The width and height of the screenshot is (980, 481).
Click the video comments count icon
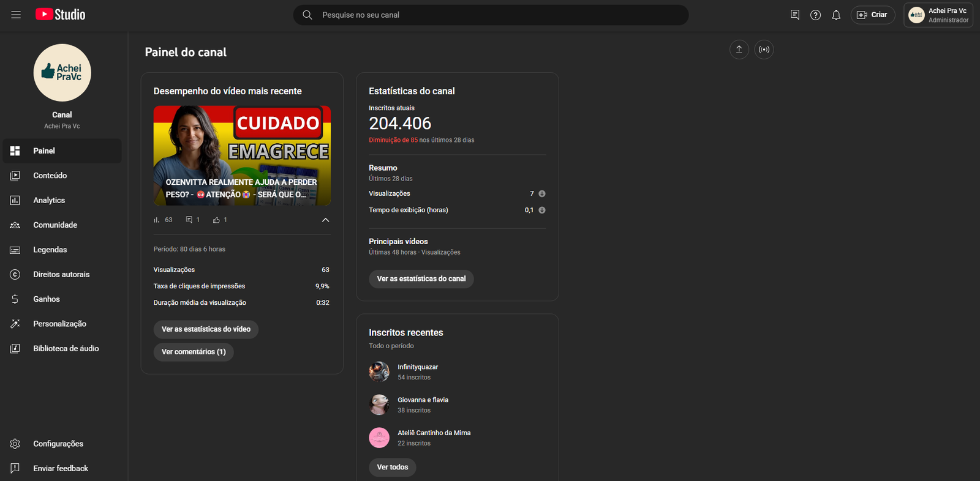189,220
